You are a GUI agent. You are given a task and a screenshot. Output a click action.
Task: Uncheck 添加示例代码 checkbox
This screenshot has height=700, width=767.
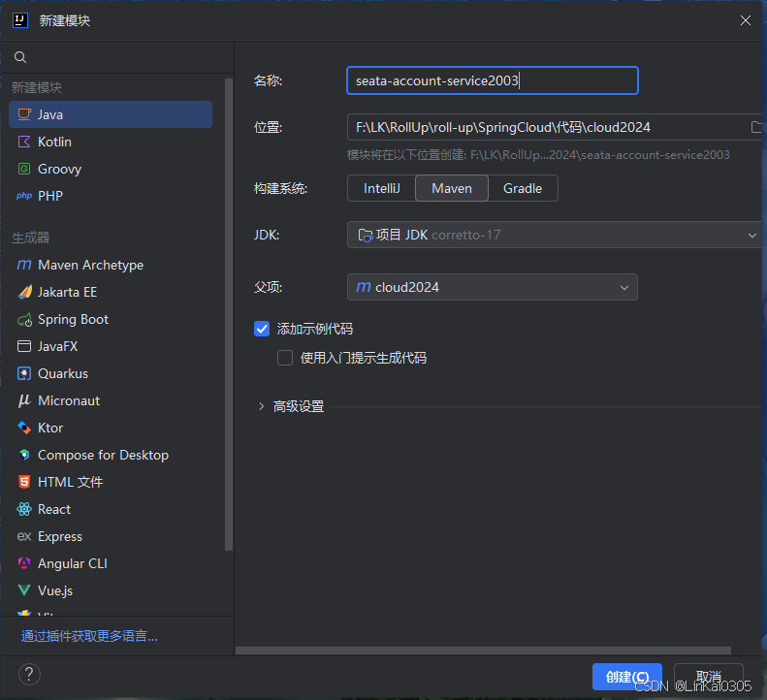[x=262, y=329]
